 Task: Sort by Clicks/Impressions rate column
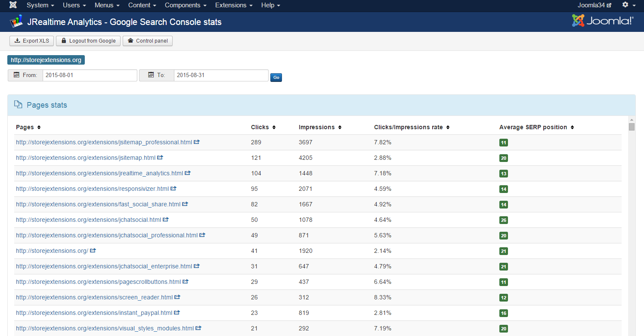point(412,127)
